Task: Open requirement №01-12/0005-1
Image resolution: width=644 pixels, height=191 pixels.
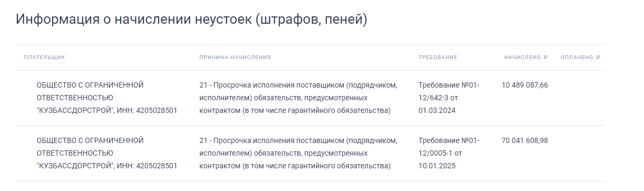Action: click(449, 153)
